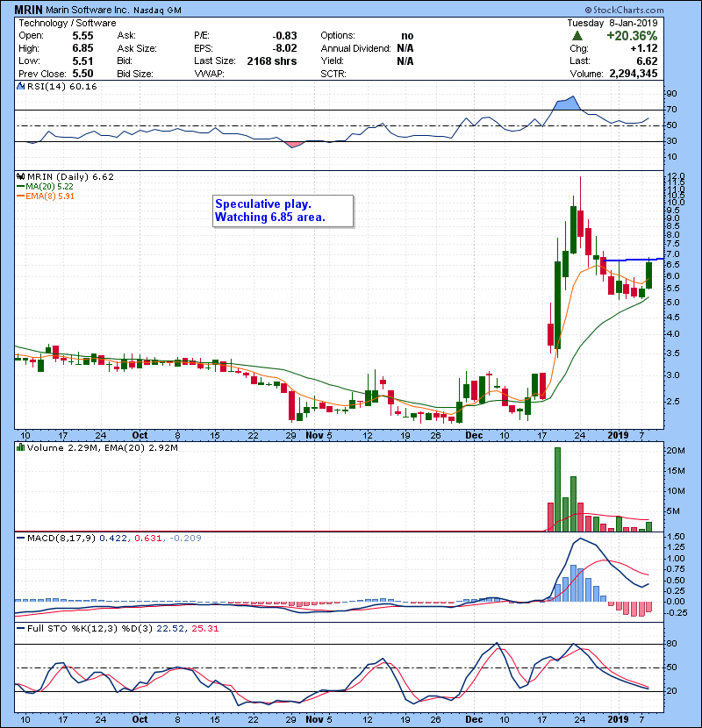Click the Last Size value 2168 shrs
This screenshot has width=702, height=728.
click(272, 61)
